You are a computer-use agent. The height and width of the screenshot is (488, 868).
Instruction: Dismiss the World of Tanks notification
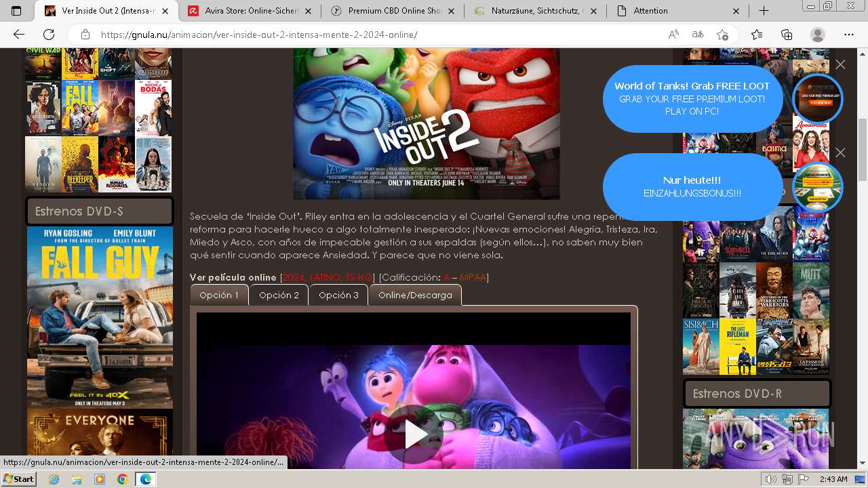point(840,64)
